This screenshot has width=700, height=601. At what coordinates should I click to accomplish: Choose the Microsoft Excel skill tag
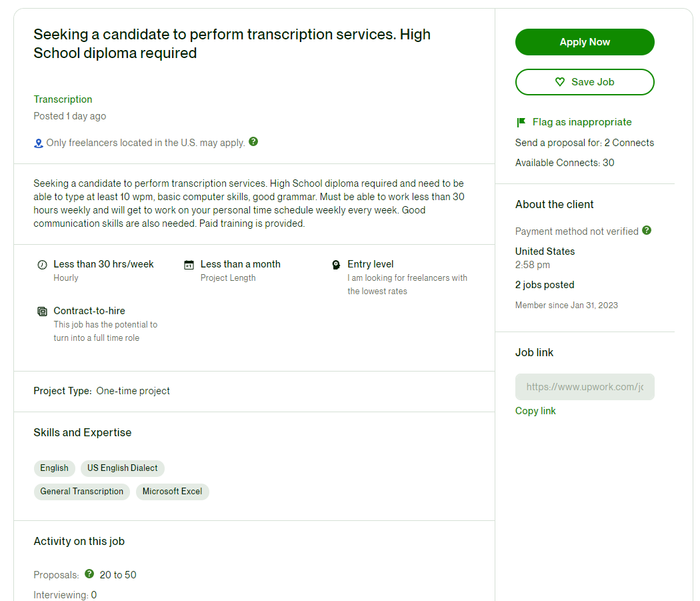pyautogui.click(x=172, y=492)
